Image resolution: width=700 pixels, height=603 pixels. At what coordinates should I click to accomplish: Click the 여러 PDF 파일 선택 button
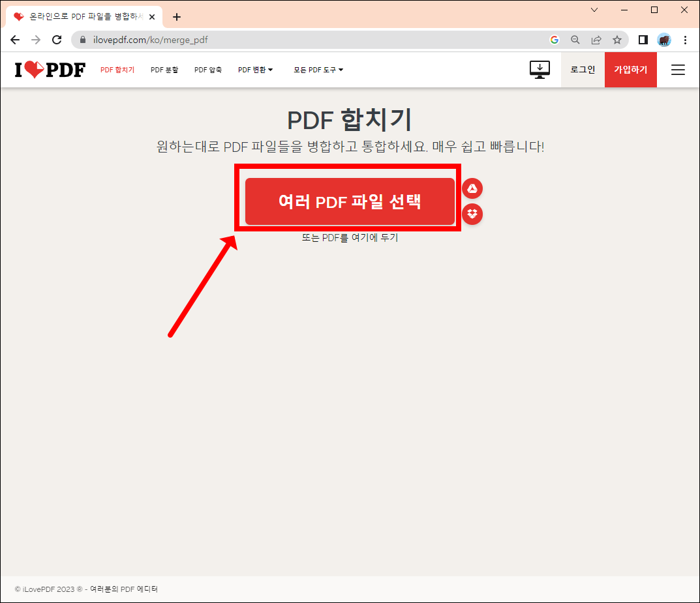pyautogui.click(x=350, y=201)
